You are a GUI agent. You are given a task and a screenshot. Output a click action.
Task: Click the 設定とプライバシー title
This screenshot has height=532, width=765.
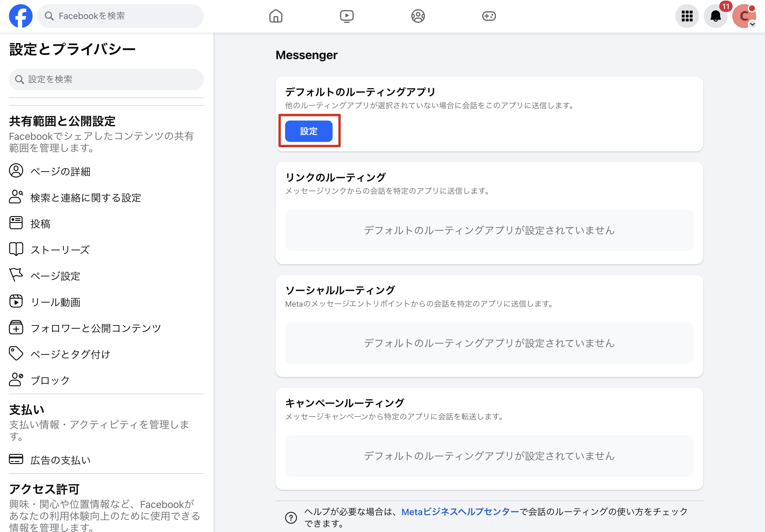[x=72, y=49]
